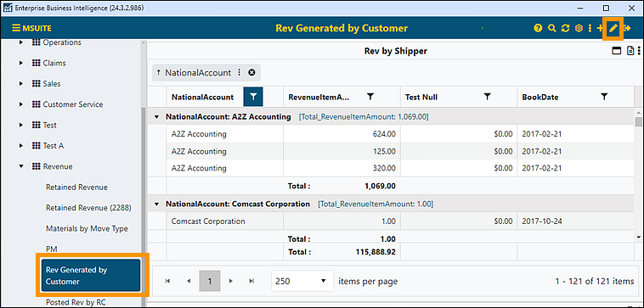Click the Claims grid icon
Screen dimensions: 644x308
[x=36, y=63]
